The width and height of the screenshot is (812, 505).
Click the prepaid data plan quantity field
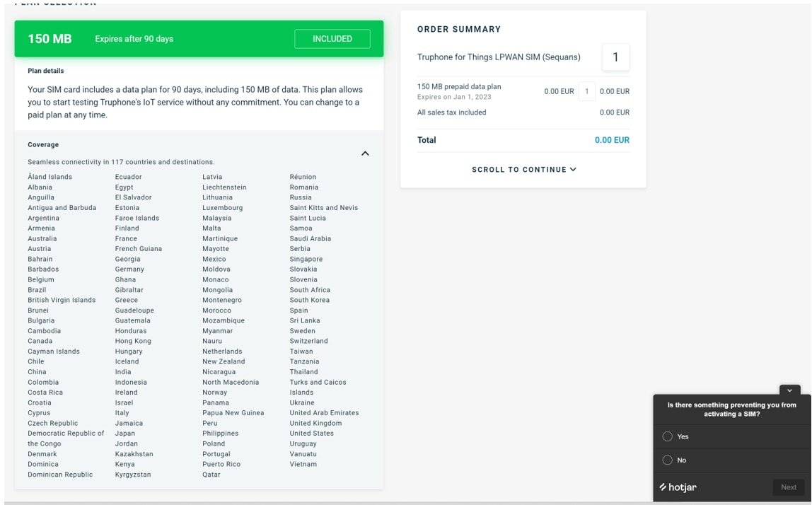click(x=586, y=91)
